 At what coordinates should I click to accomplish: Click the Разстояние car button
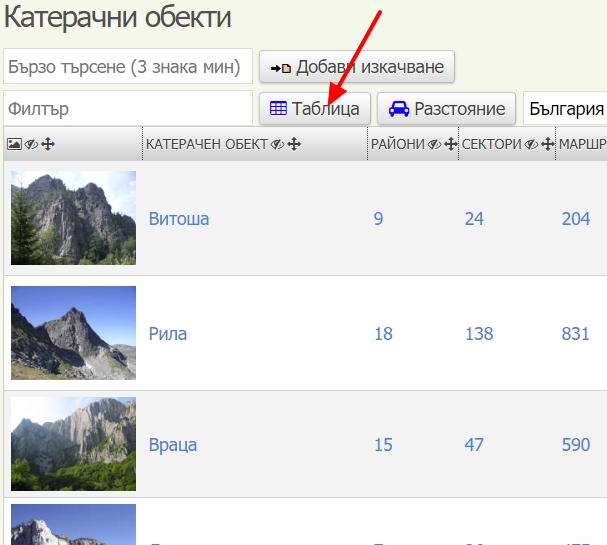click(x=446, y=108)
